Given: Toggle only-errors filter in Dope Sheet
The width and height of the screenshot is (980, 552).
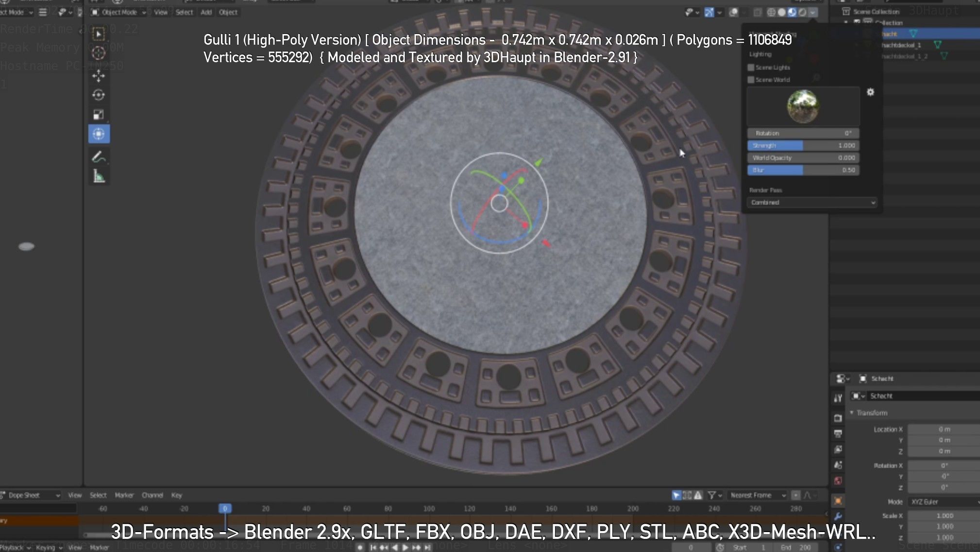Looking at the screenshot, I should pos(698,495).
